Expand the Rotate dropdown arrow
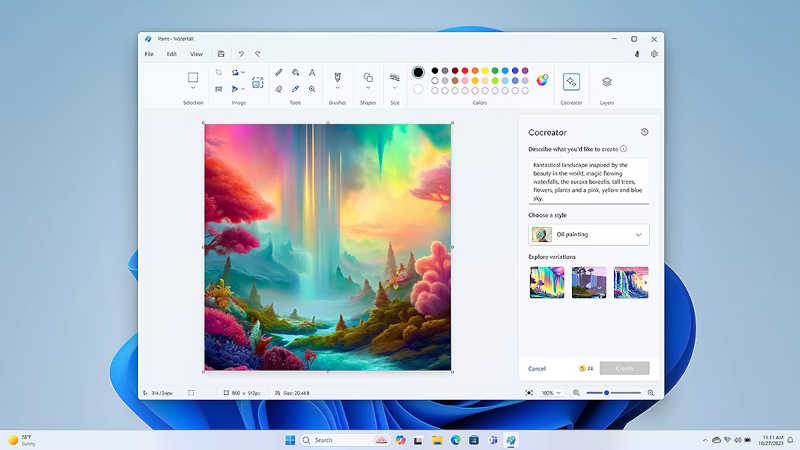Image resolution: width=800 pixels, height=450 pixels. coord(243,72)
